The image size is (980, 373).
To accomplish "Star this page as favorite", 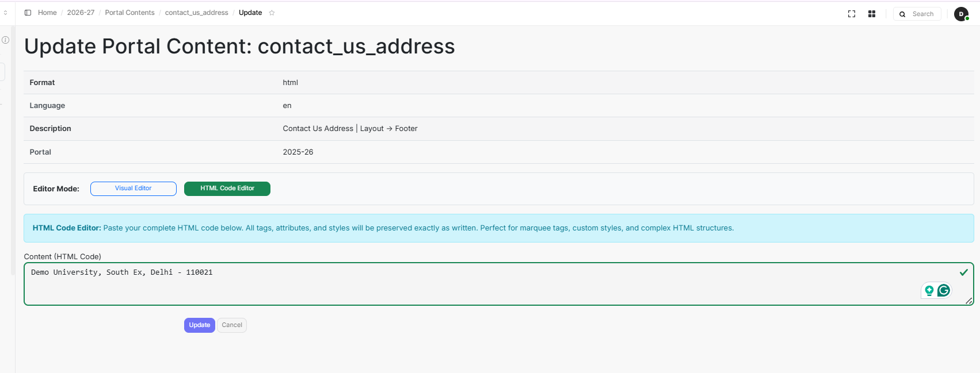I will (272, 13).
